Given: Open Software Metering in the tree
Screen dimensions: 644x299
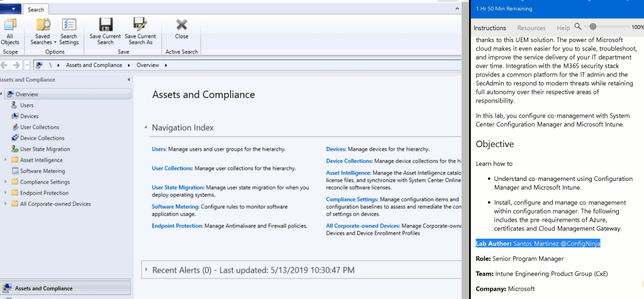Looking at the screenshot, I should (42, 171).
